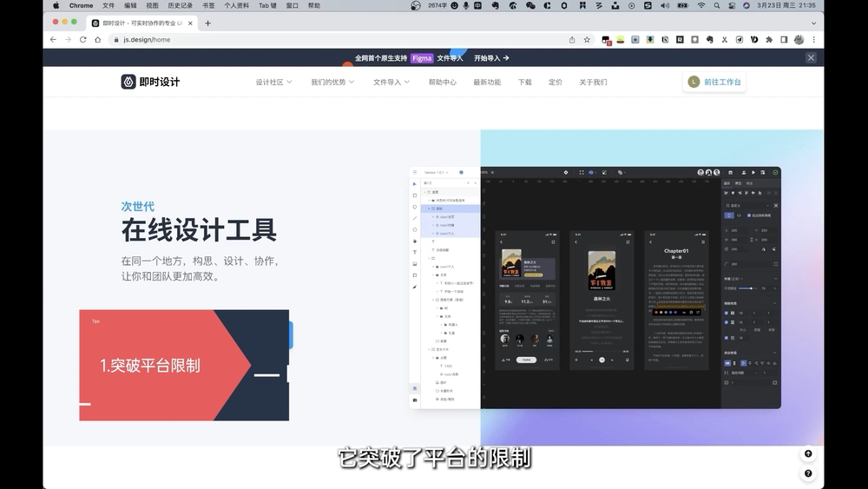The image size is (868, 489).
Task: Click the 在线设计工具 headline
Action: point(199,230)
